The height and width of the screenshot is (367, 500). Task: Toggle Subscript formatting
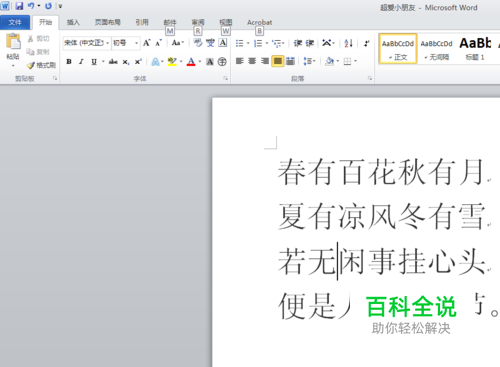tap(125, 62)
